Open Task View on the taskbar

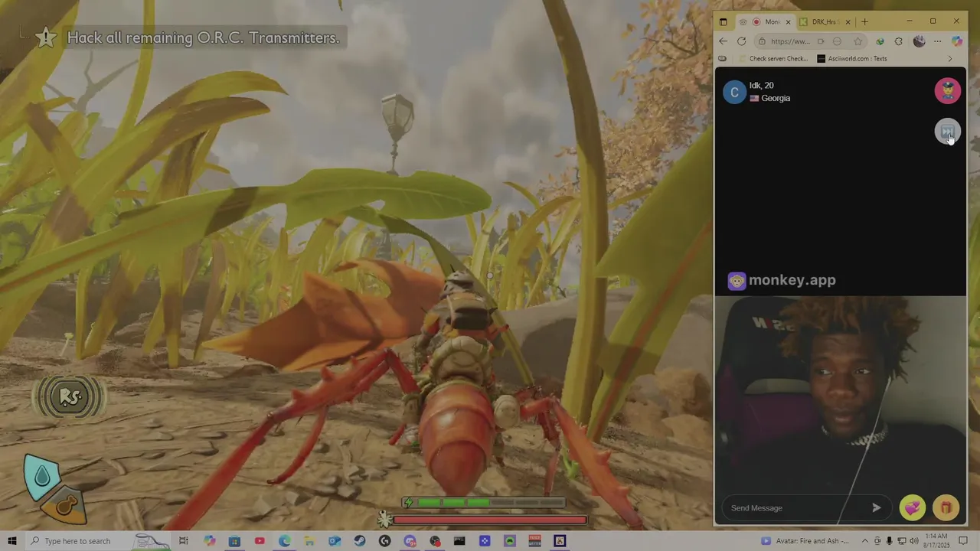pyautogui.click(x=184, y=541)
